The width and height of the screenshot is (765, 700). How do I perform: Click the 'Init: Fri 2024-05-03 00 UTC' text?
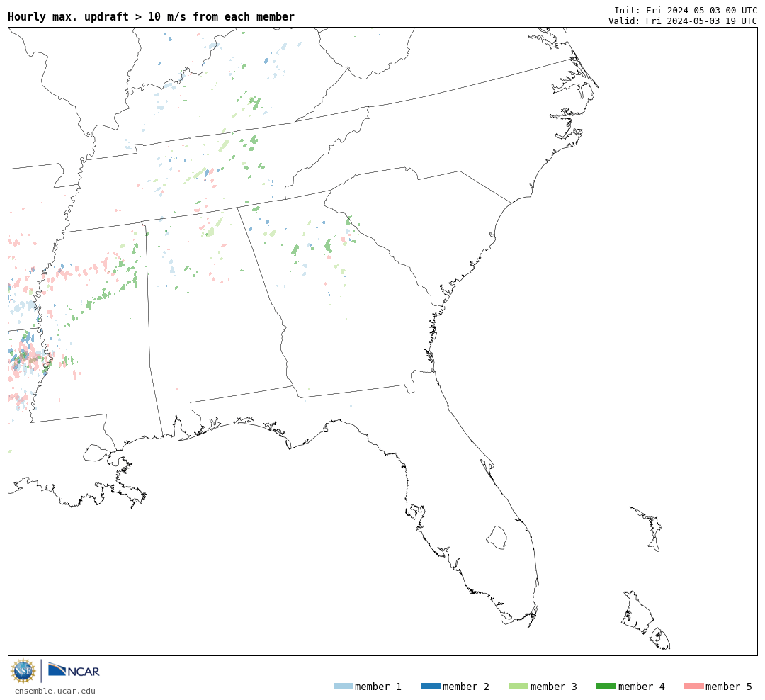point(686,10)
